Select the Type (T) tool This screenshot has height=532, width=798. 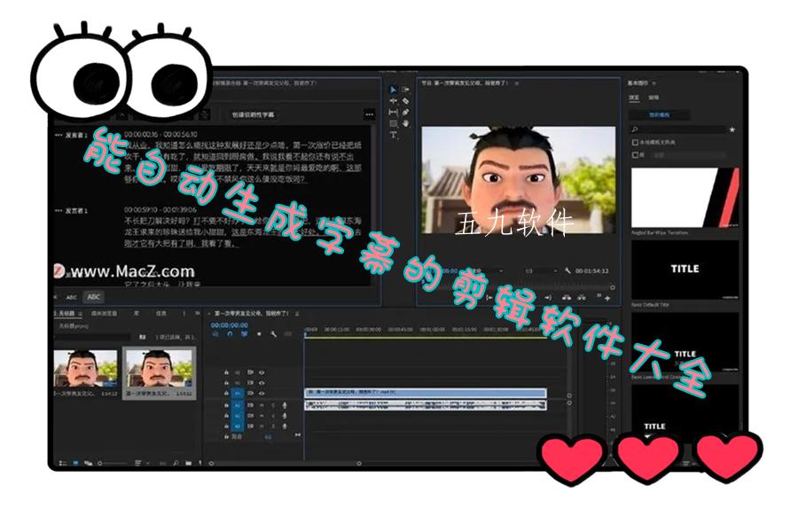394,136
